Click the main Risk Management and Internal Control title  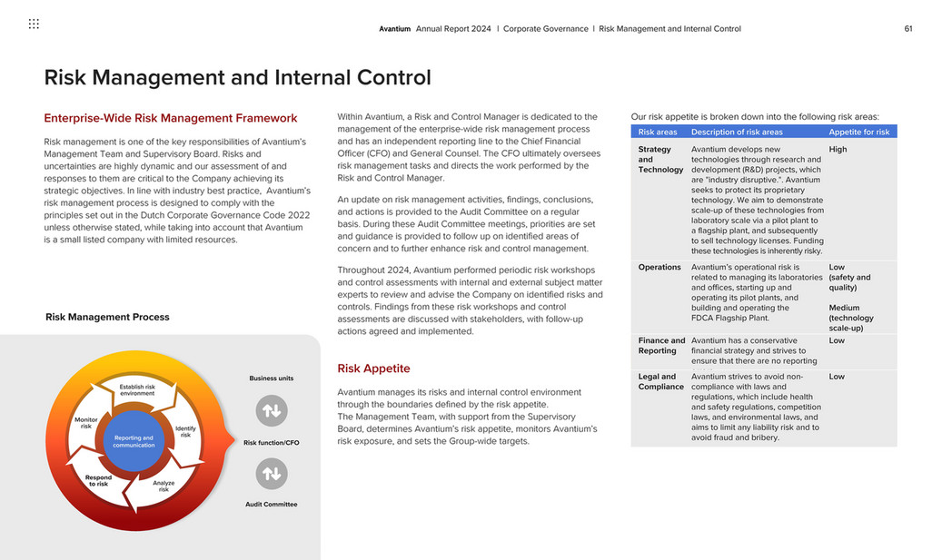[237, 77]
